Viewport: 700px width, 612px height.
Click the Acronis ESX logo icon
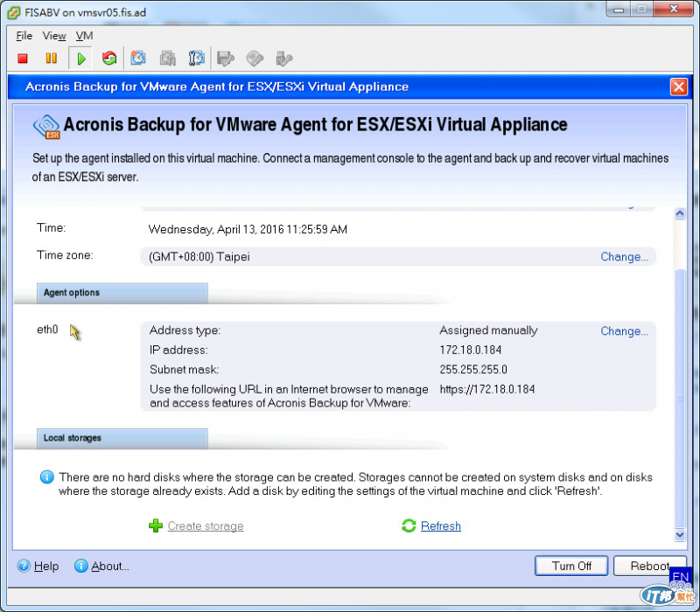pyautogui.click(x=46, y=127)
